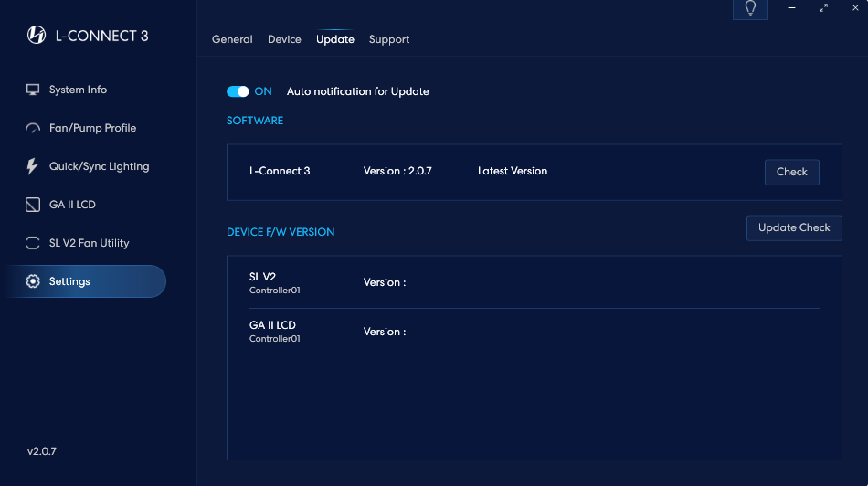Click the DEVICE F/W VERSION heading
868x486 pixels.
(281, 232)
